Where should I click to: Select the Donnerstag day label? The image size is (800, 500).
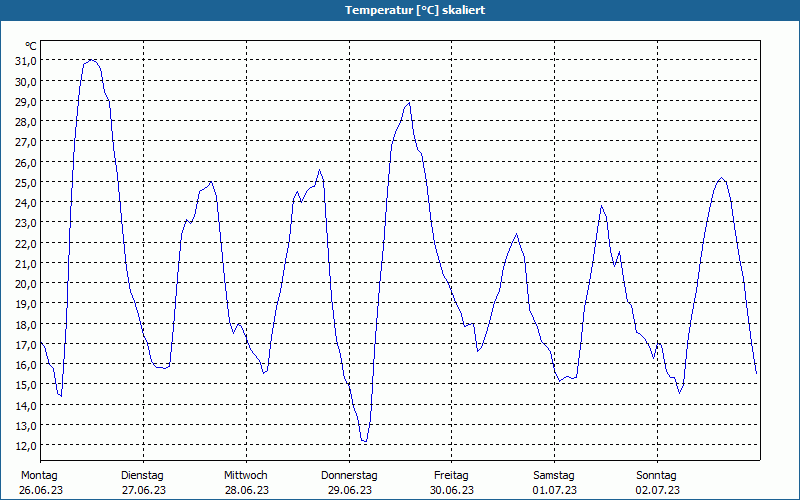[349, 476]
